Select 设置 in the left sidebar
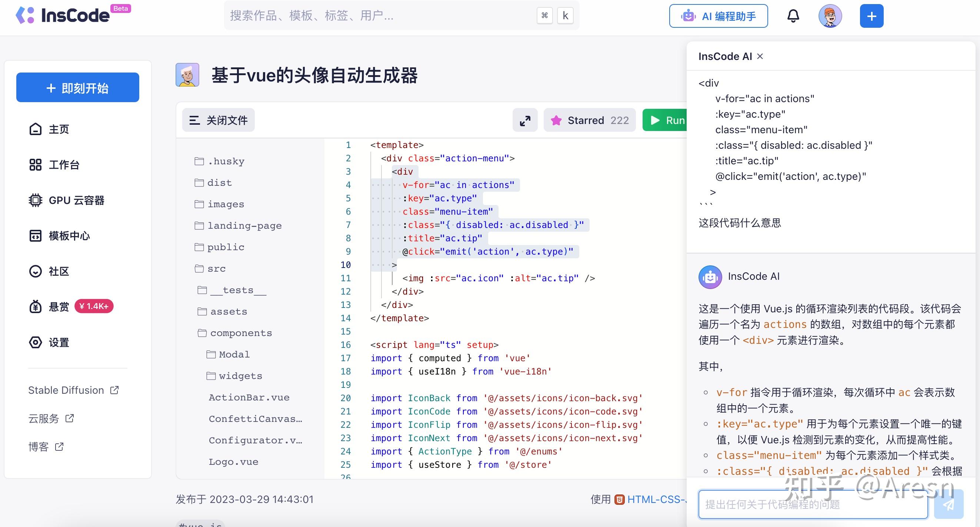 coord(59,342)
